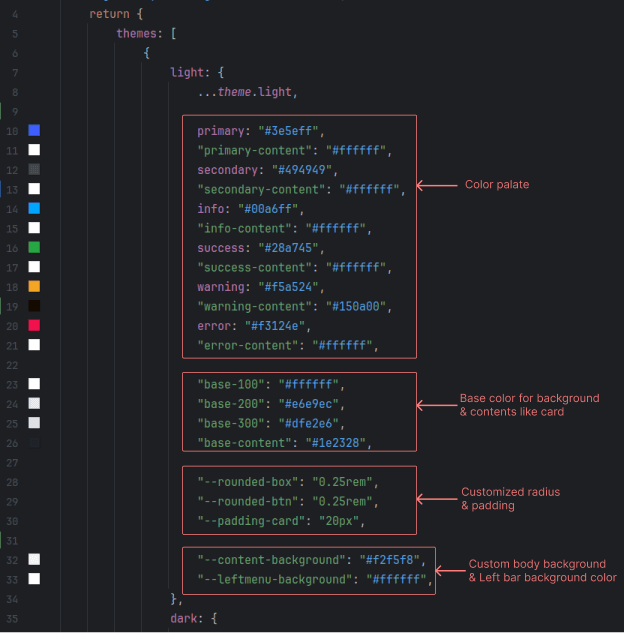Click the "light" theme key
This screenshot has width=624, height=633.
click(188, 73)
